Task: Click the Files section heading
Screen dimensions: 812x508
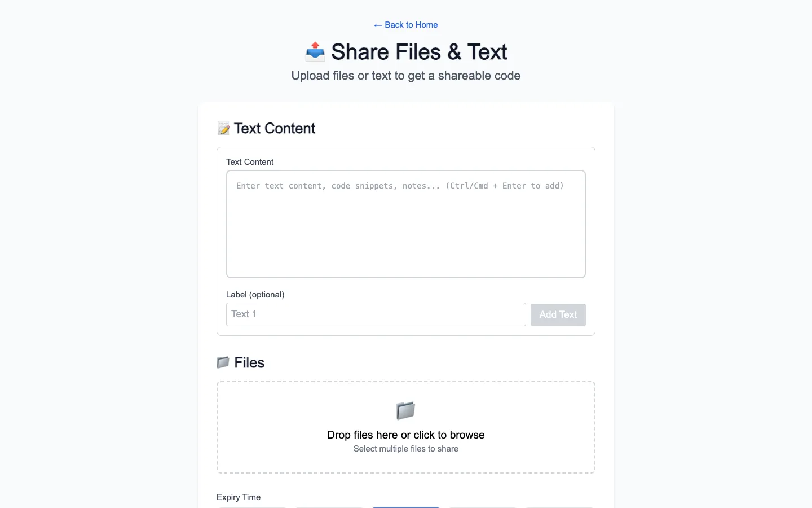Action: pos(249,362)
